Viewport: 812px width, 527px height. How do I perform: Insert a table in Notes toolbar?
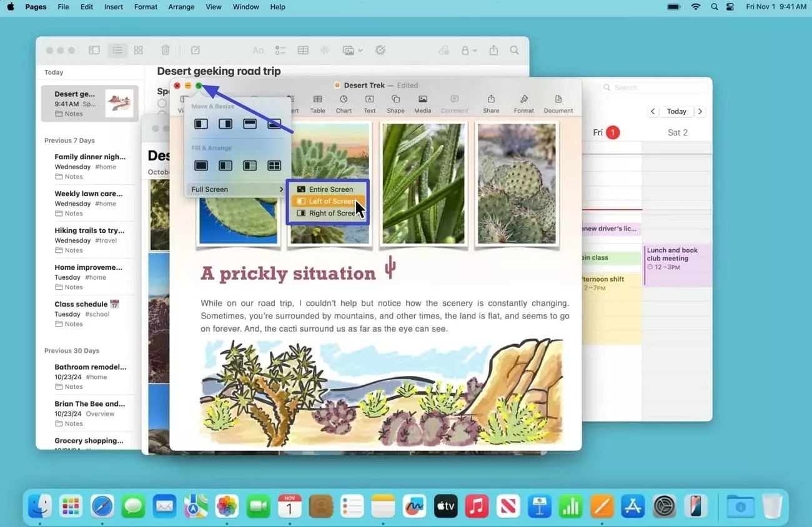[303, 51]
